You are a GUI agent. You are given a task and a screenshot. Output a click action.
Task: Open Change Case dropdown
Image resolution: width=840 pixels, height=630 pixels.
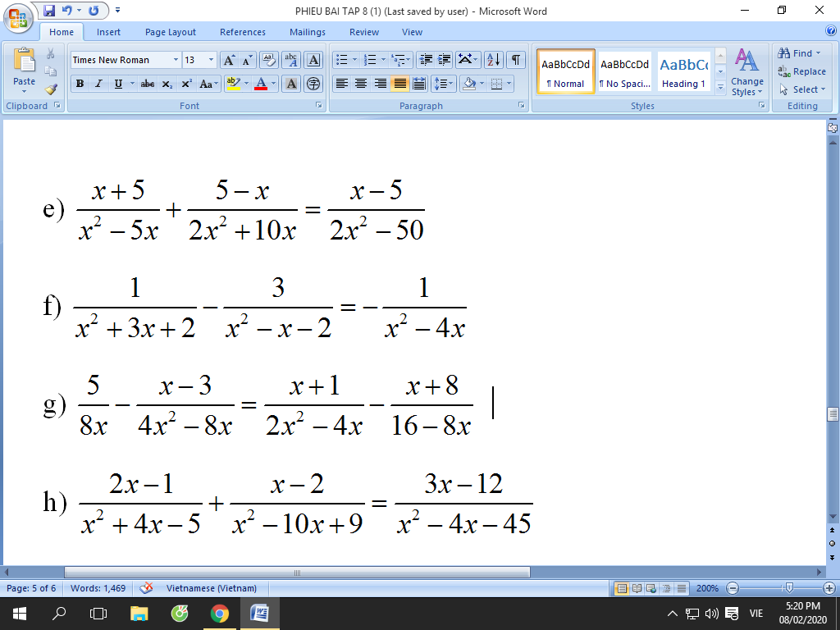pyautogui.click(x=208, y=84)
